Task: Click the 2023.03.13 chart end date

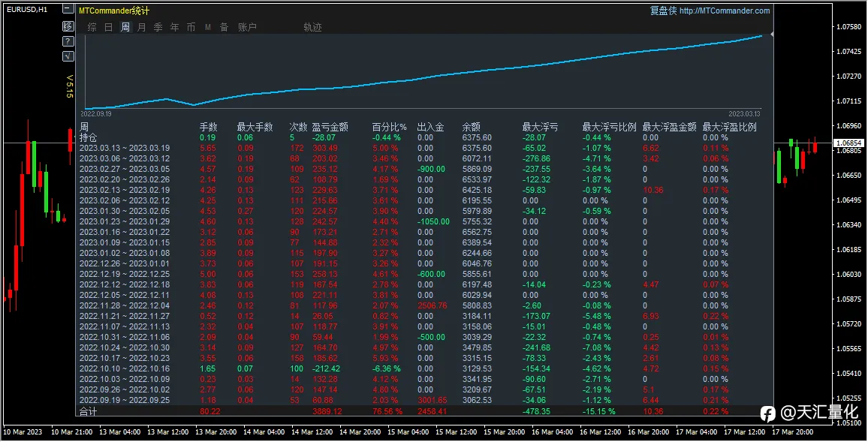Action: pyautogui.click(x=744, y=114)
